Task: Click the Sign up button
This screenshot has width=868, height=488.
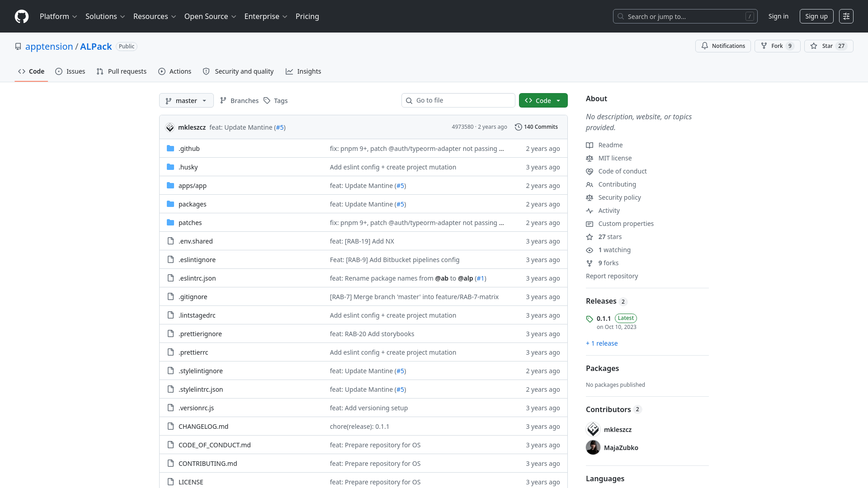Action: click(816, 16)
